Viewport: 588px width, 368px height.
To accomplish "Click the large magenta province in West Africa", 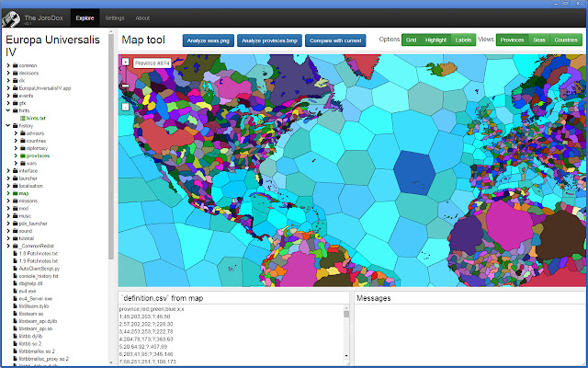I will click(508, 224).
